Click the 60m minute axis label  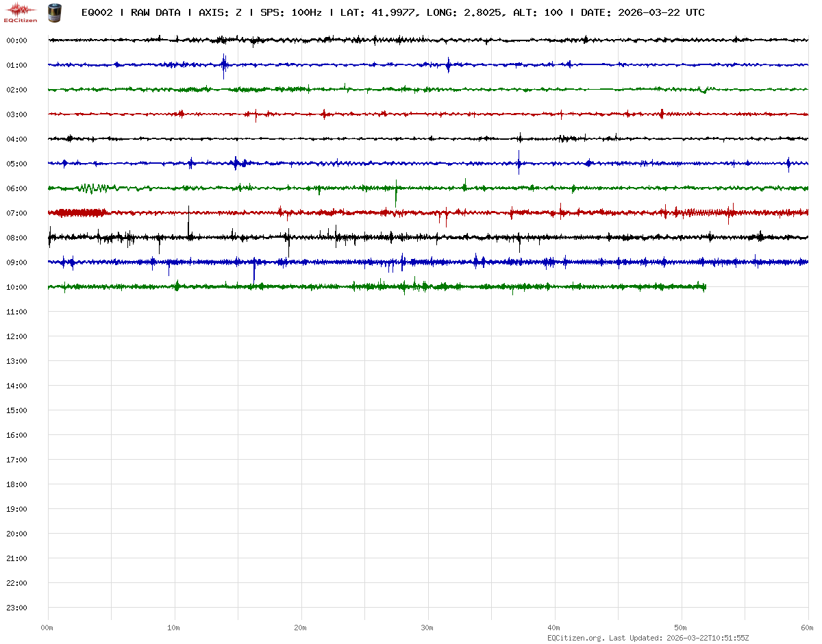coord(808,628)
